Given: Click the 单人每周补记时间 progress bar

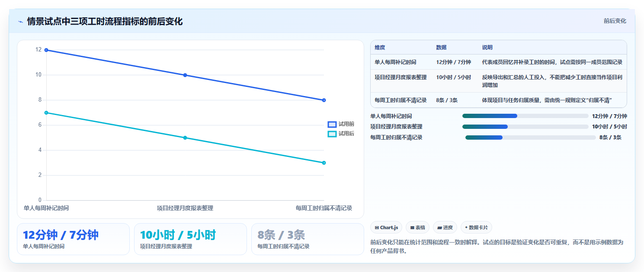Looking at the screenshot, I should (x=525, y=116).
